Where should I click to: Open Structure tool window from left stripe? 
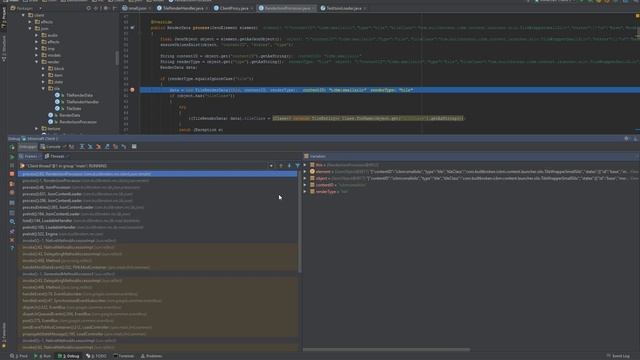point(4,49)
